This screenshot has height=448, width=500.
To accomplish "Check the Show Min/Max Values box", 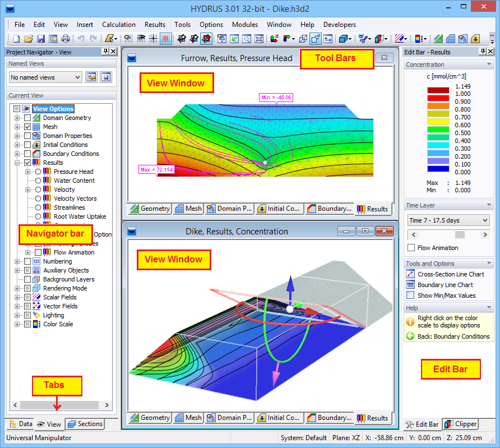I will (410, 295).
